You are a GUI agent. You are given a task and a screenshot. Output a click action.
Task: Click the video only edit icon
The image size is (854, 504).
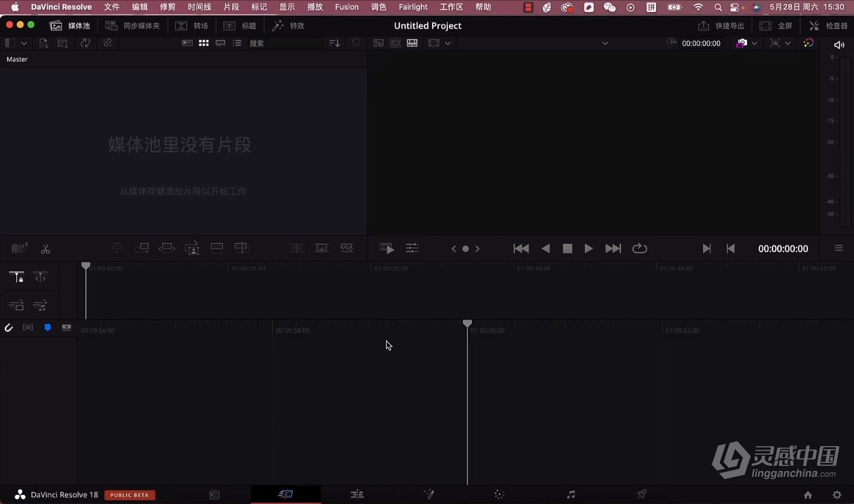(16, 305)
